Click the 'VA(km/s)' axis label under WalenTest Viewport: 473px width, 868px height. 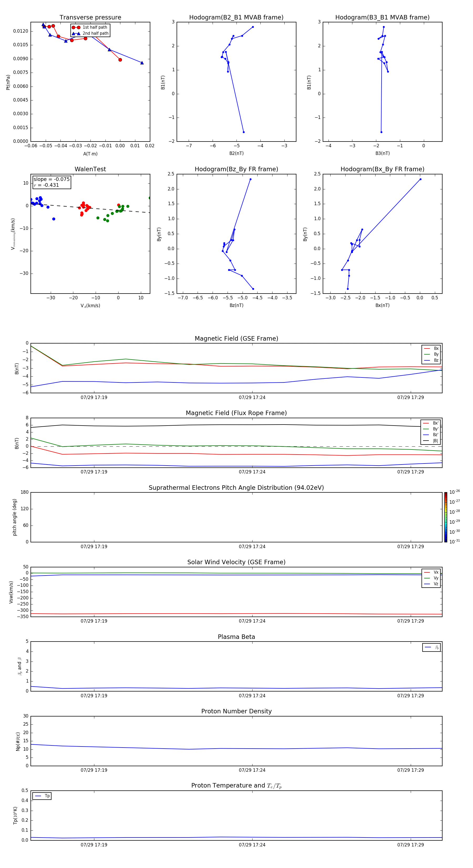[x=90, y=306]
